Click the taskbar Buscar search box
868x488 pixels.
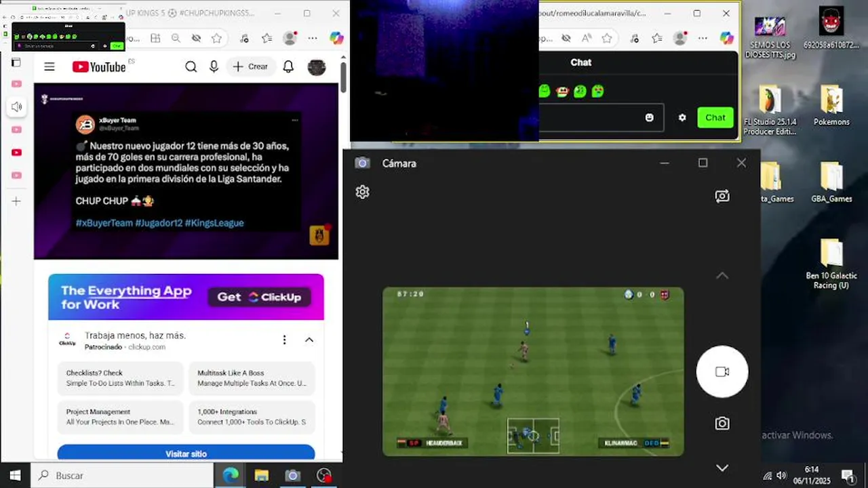[x=123, y=476]
